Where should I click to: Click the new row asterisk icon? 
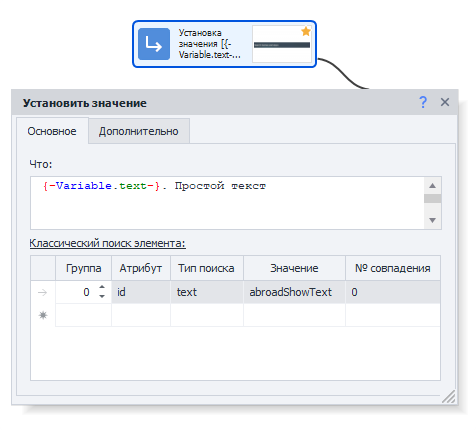point(43,315)
